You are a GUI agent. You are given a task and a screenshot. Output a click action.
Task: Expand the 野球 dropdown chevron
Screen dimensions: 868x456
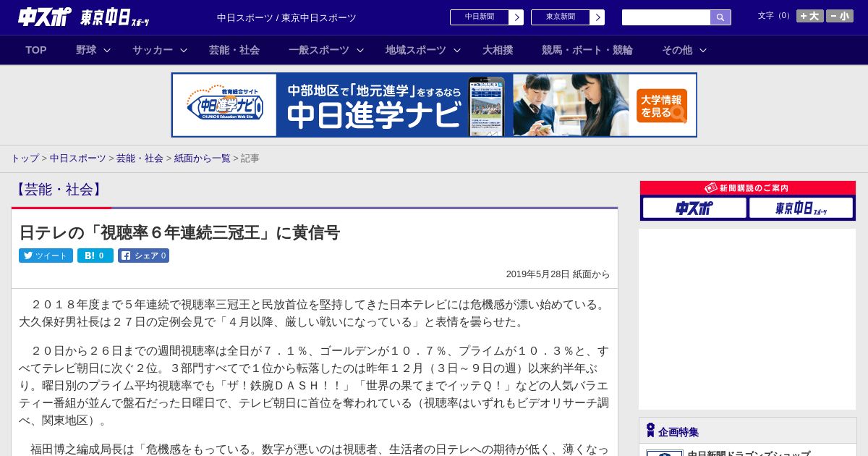tap(107, 50)
